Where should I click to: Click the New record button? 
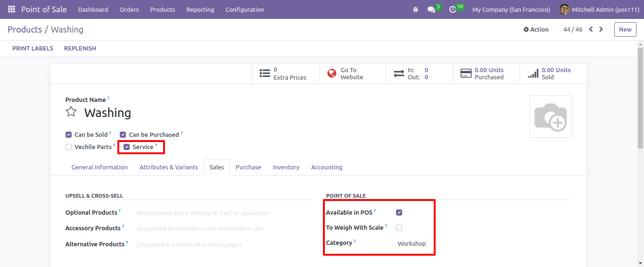pos(625,29)
